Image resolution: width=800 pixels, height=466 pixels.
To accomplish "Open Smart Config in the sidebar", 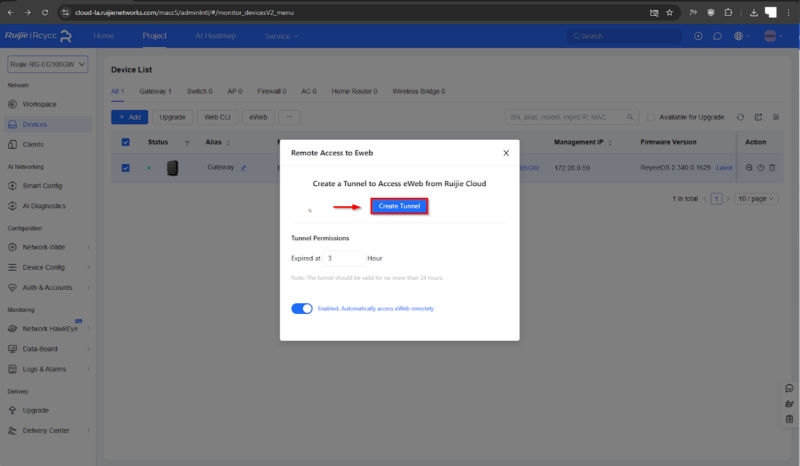I will (42, 186).
